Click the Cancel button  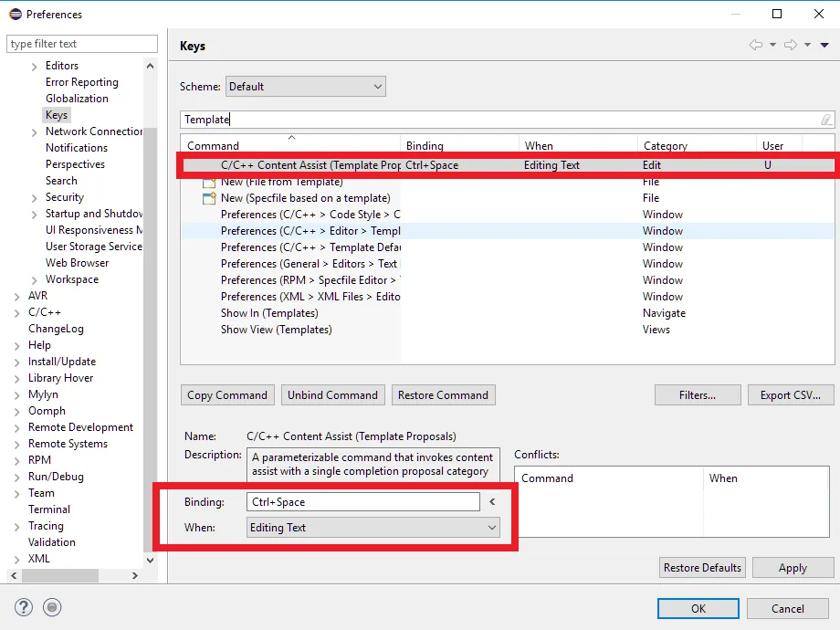pos(787,609)
